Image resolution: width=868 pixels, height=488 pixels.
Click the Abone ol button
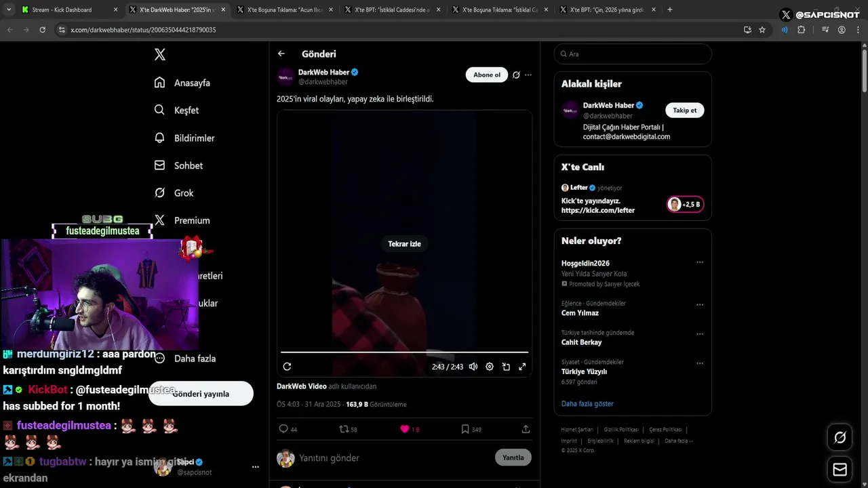[486, 75]
